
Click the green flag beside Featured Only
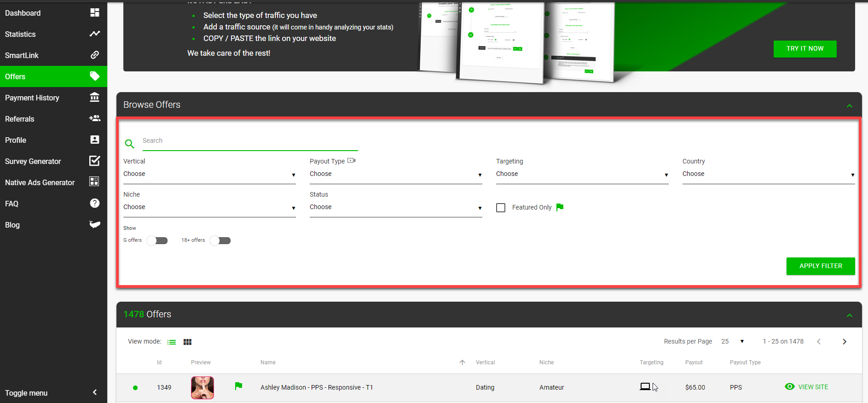coord(560,207)
